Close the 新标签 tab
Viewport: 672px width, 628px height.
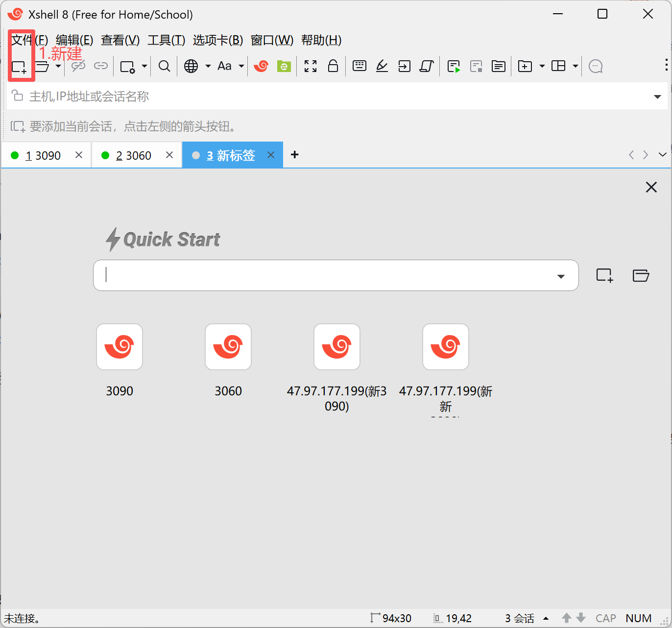271,155
